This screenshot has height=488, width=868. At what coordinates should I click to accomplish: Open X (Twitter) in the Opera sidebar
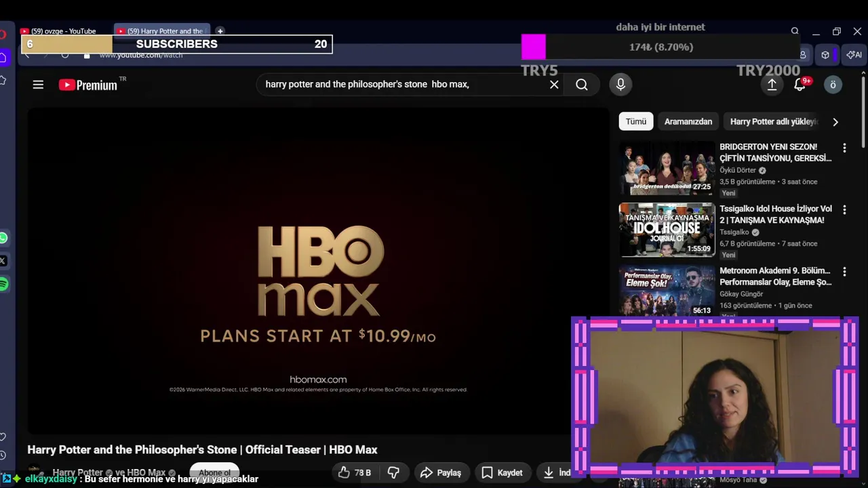pyautogui.click(x=3, y=260)
